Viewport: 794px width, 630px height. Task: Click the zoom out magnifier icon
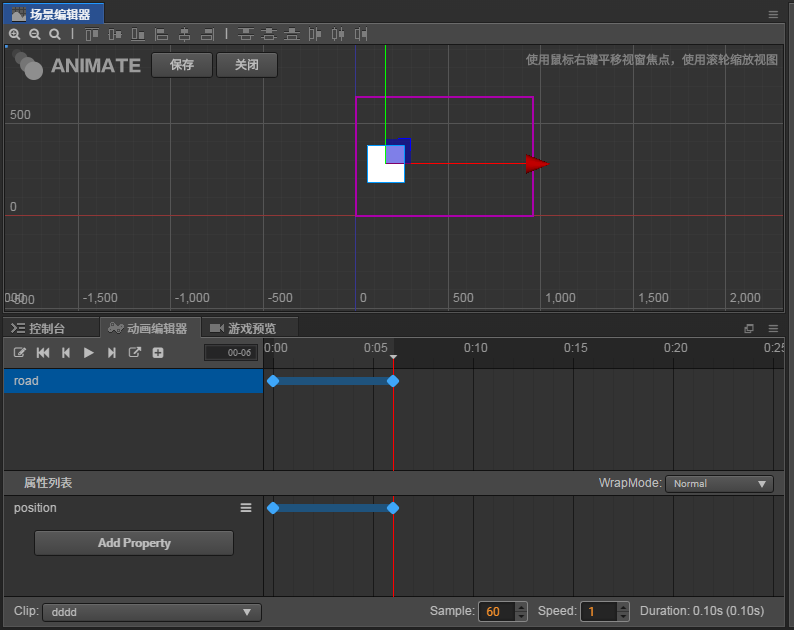point(34,34)
